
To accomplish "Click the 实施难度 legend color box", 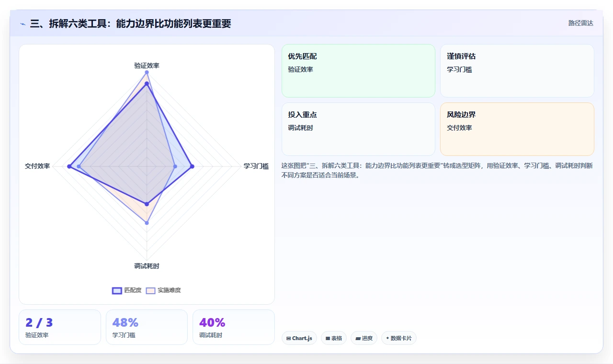I will coord(151,290).
